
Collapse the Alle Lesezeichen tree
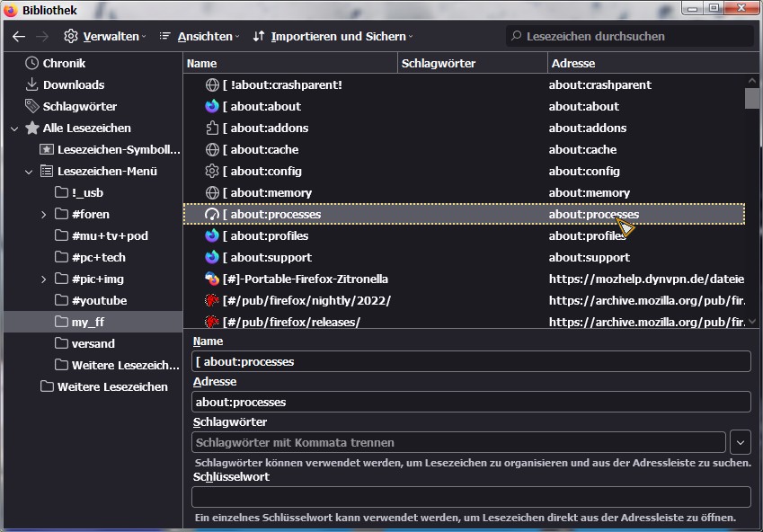[14, 129]
